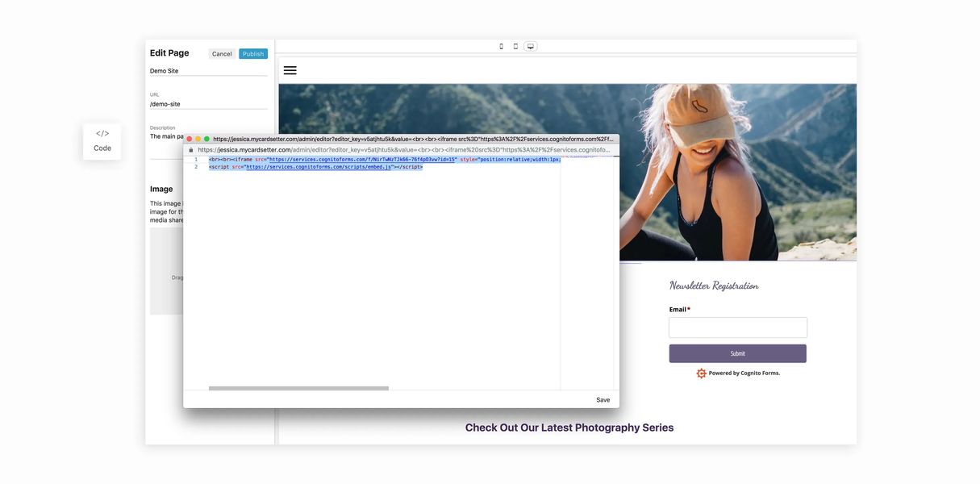Click the code editor address bar URL
The image size is (980, 484).
point(404,150)
